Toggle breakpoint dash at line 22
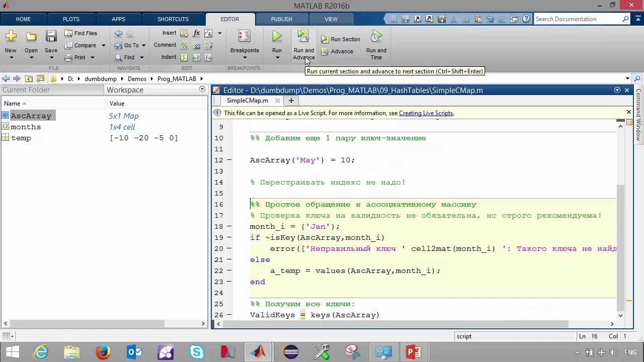This screenshot has width=644, height=362. 229,270
